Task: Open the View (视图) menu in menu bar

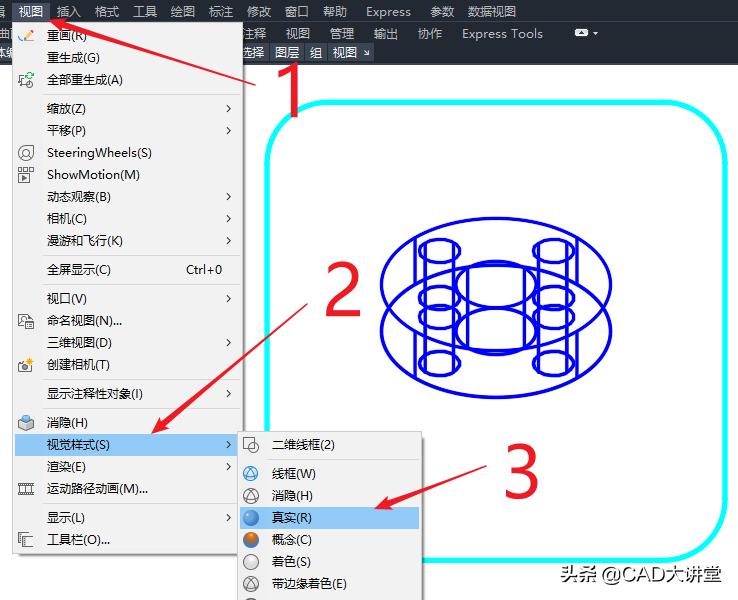Action: coord(31,11)
